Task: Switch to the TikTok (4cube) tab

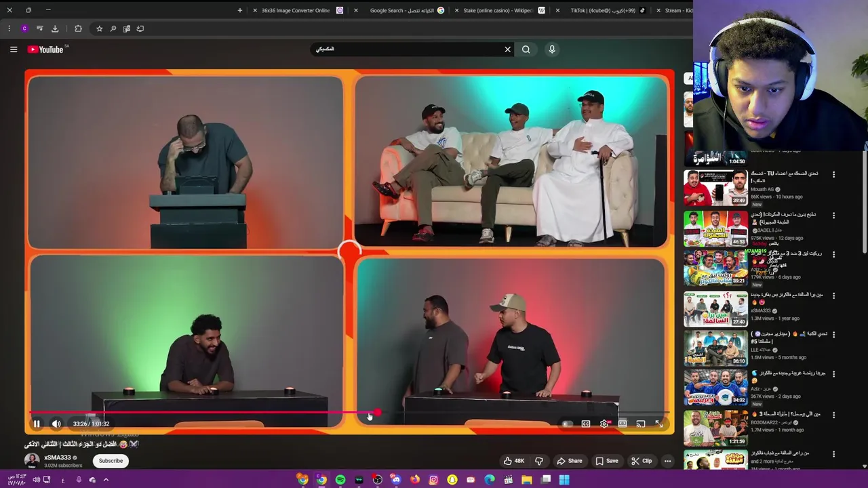Action: (602, 10)
